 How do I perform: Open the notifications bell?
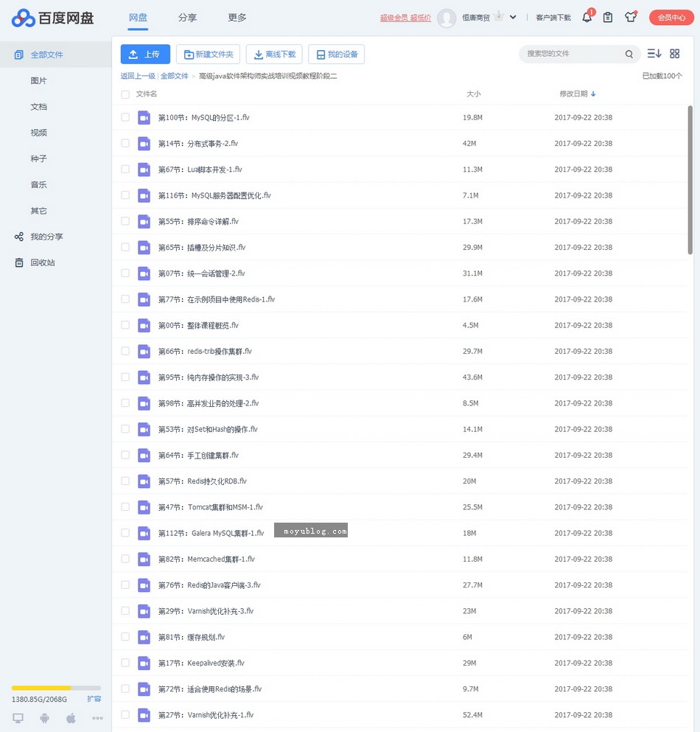click(587, 17)
